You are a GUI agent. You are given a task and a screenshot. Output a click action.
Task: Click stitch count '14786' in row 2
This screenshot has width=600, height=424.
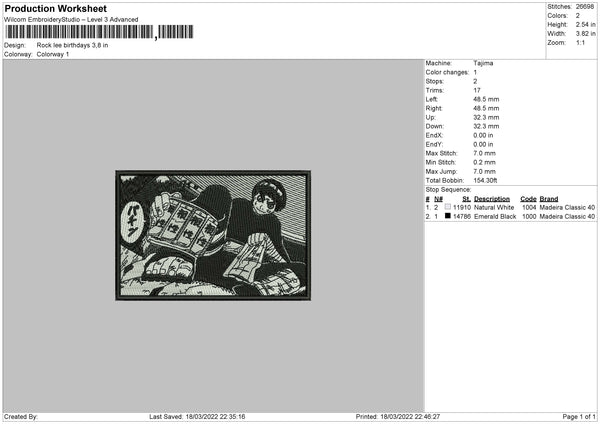coord(462,217)
